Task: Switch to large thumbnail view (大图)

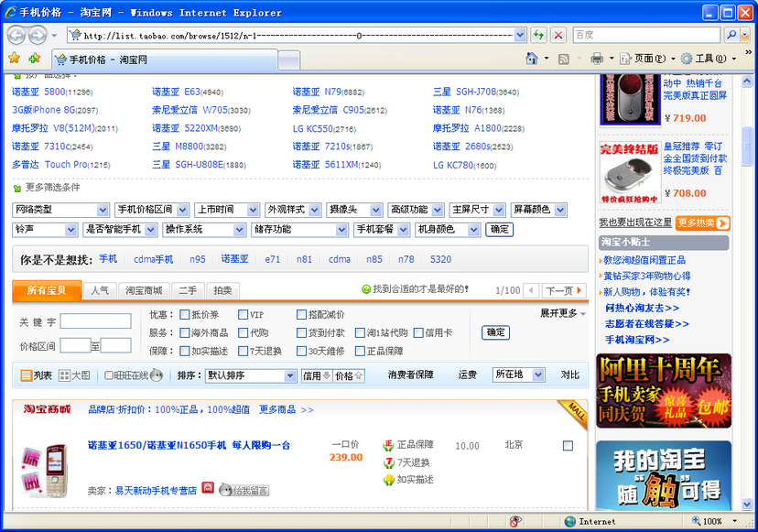Action: (74, 375)
